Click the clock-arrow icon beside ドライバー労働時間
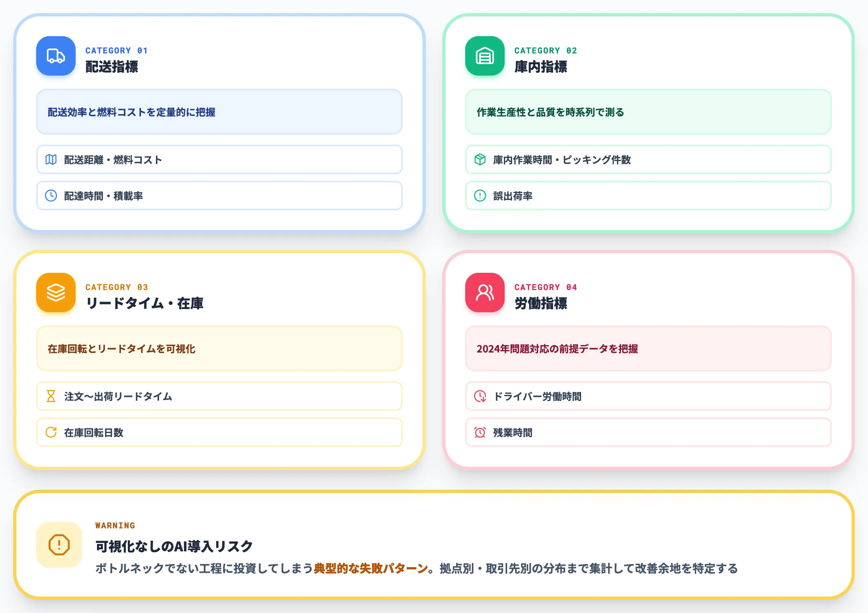Image resolution: width=868 pixels, height=613 pixels. (480, 396)
